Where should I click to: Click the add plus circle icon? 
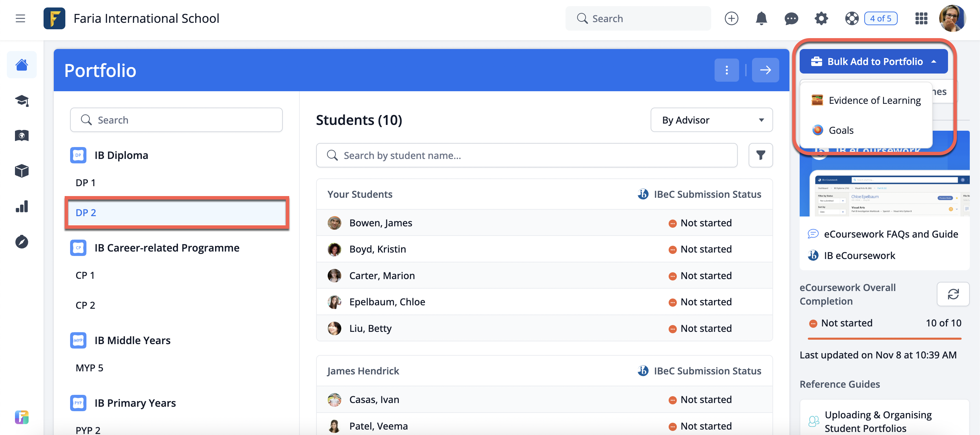731,18
